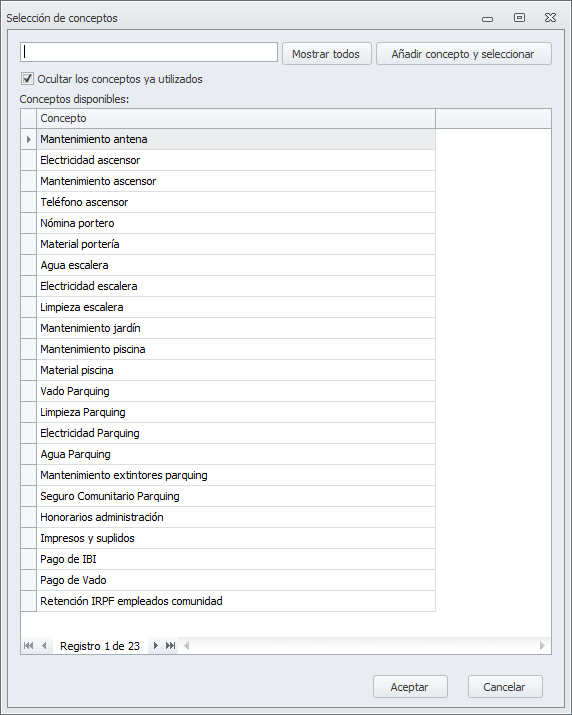
Task: Uncheck Ocultar los conceptos ya utilizados
Action: pyautogui.click(x=27, y=78)
